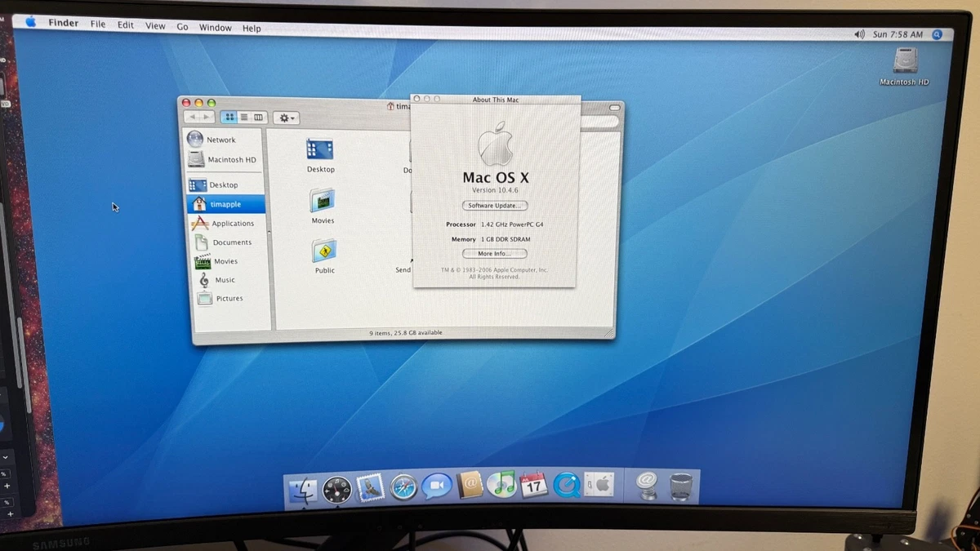
Task: Click 1.42 GHz PowerPC G4 text
Action: coord(512,224)
